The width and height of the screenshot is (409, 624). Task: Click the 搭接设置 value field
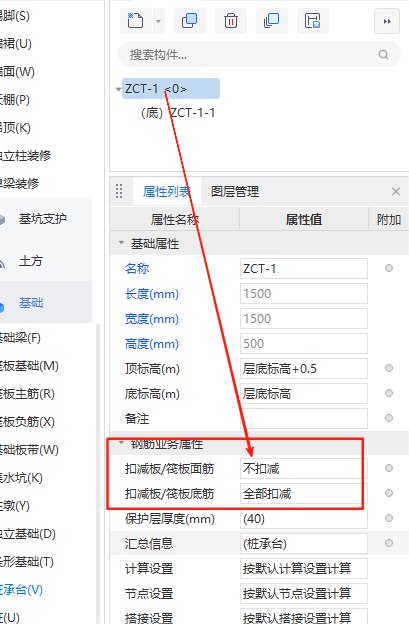(x=304, y=617)
